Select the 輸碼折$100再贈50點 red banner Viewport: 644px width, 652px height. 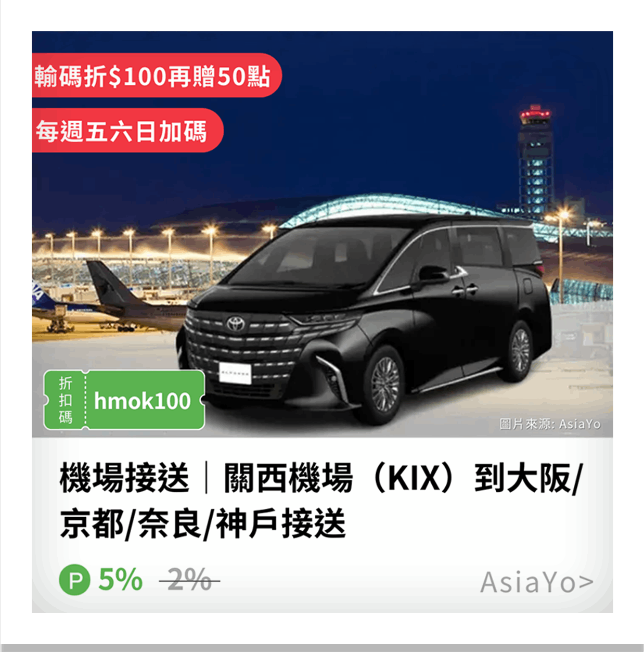click(155, 76)
